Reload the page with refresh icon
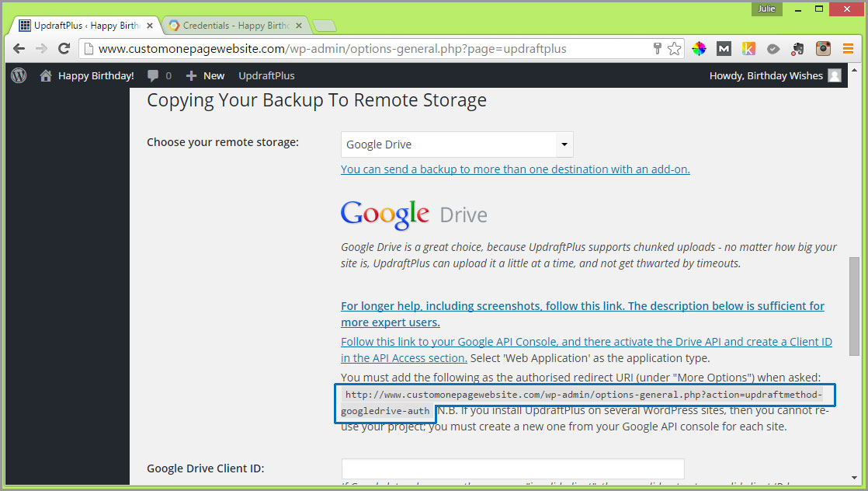868x491 pixels. [64, 49]
